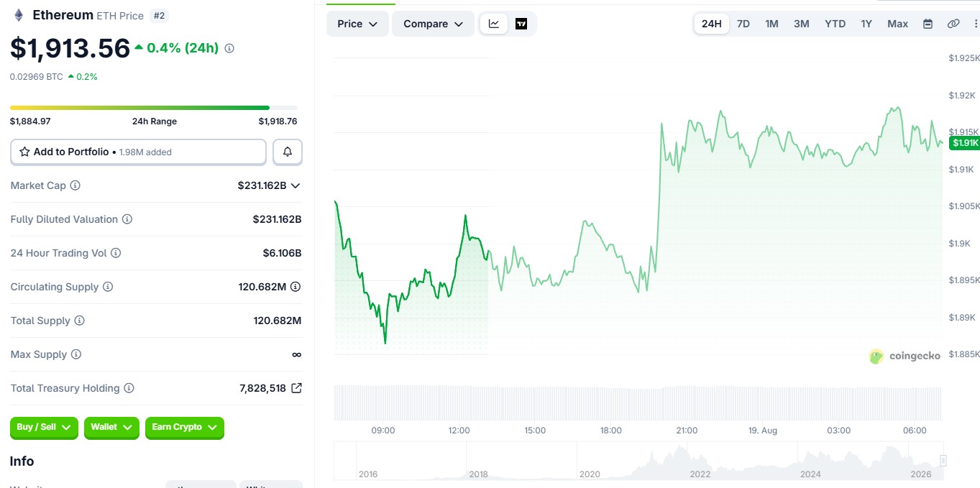Select the Max time range tab
The width and height of the screenshot is (980, 488).
[x=897, y=24]
